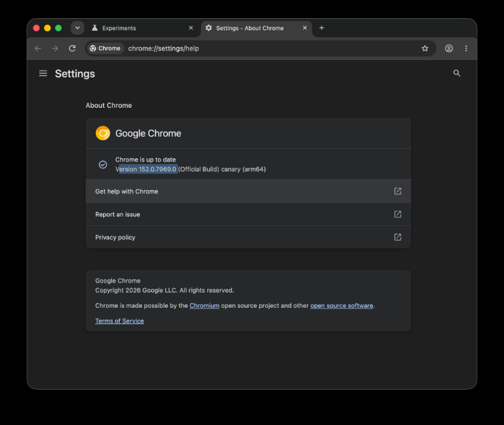This screenshot has width=504, height=425.
Task: Click external link icon for Report an issue
Action: click(x=398, y=214)
